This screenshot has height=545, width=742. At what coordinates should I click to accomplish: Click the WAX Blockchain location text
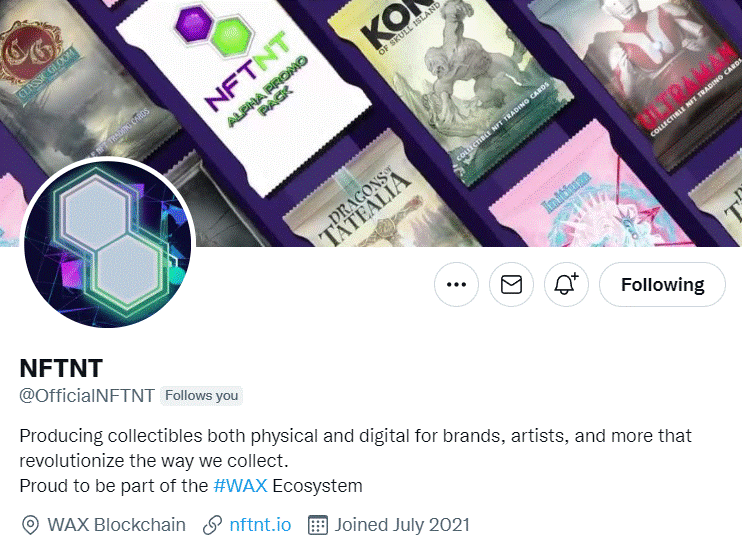(x=116, y=525)
